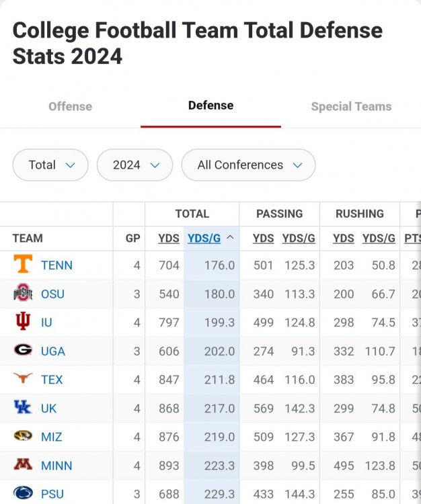Click the Tennessee team logo icon

[x=23, y=265]
